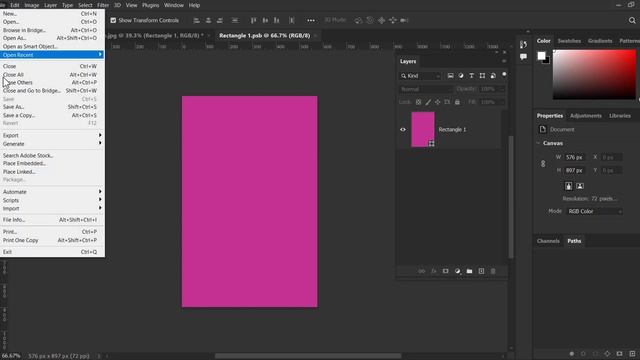Open the three-dots align options
The width and height of the screenshot is (640, 360).
tap(311, 20)
